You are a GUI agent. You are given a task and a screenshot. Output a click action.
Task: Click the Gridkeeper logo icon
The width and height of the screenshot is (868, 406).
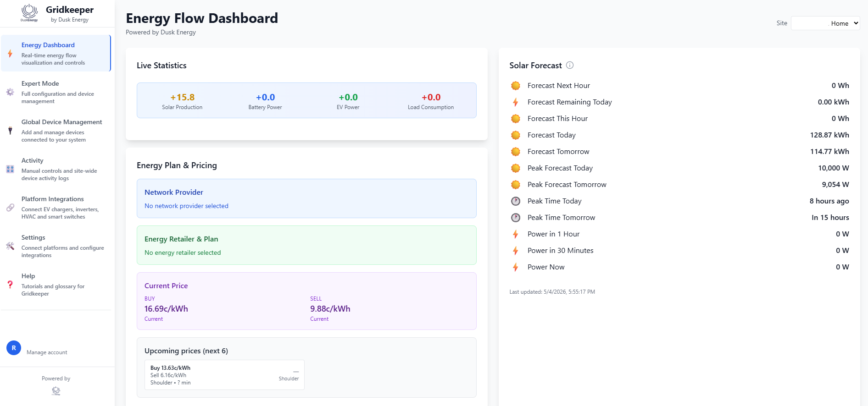(29, 13)
